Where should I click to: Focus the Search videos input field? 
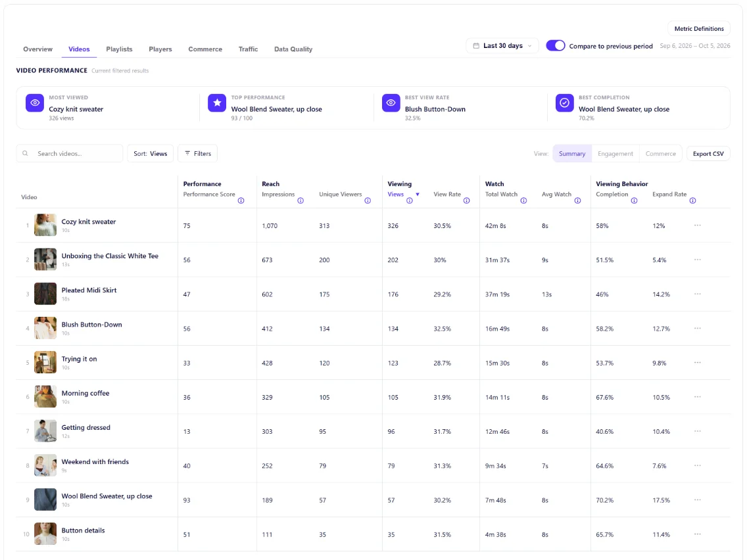pyautogui.click(x=70, y=153)
